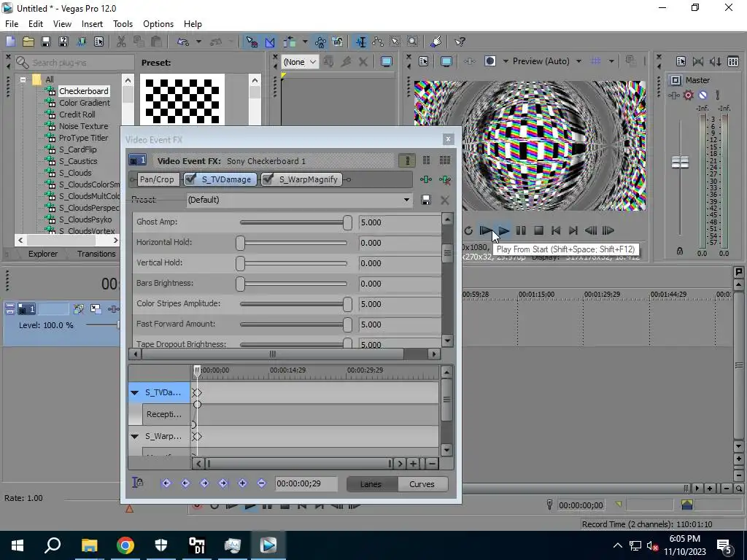The height and width of the screenshot is (560, 747).
Task: Click the Cut scissors icon
Action: [121, 42]
